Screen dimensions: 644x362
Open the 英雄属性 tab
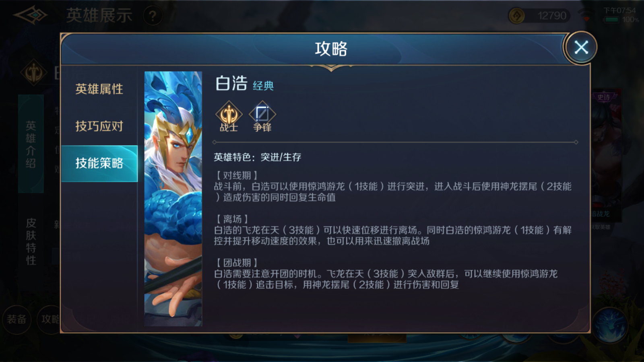click(99, 89)
